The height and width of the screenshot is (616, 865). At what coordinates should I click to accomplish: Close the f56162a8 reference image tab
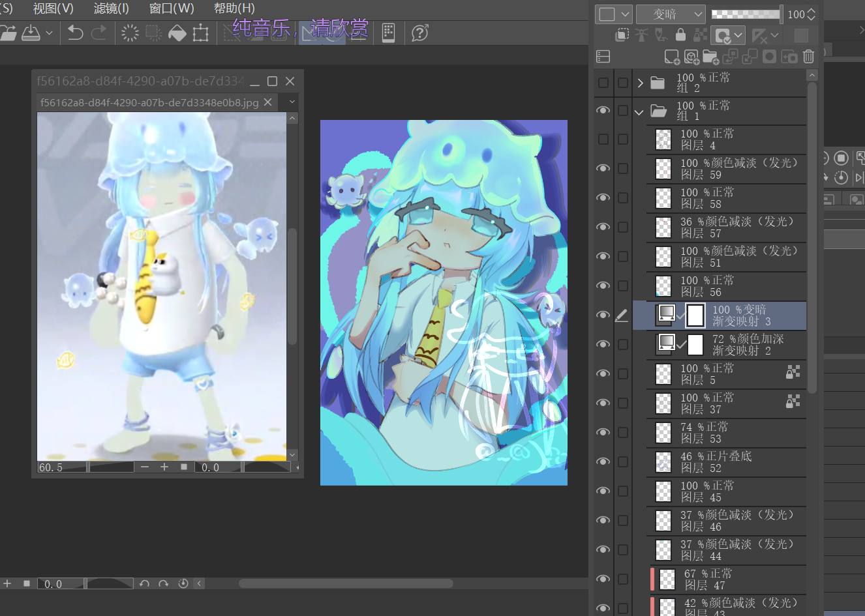coord(267,102)
